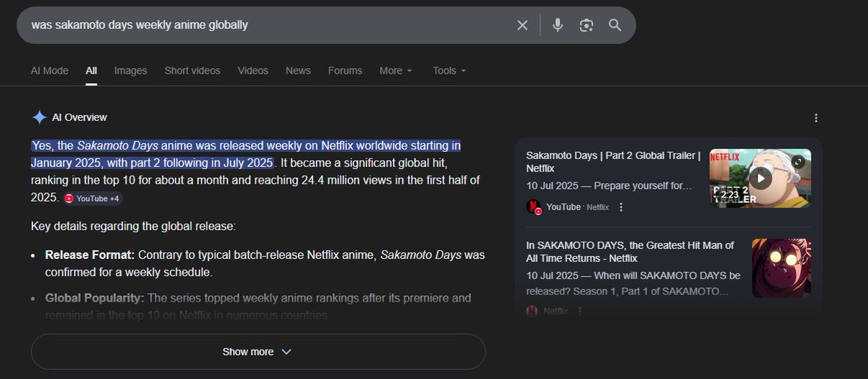Screen dimensions: 868x379
Task: Click the 'AI Overview' heading label
Action: click(80, 117)
